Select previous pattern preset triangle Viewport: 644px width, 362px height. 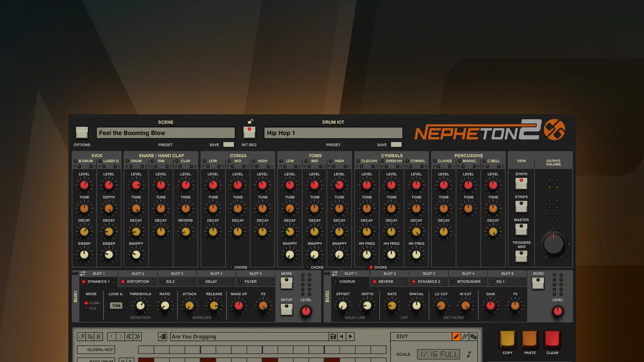tap(341, 336)
